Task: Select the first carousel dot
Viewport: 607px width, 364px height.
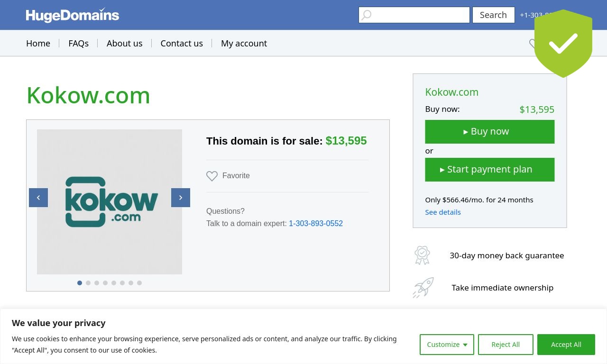Action: click(x=80, y=283)
